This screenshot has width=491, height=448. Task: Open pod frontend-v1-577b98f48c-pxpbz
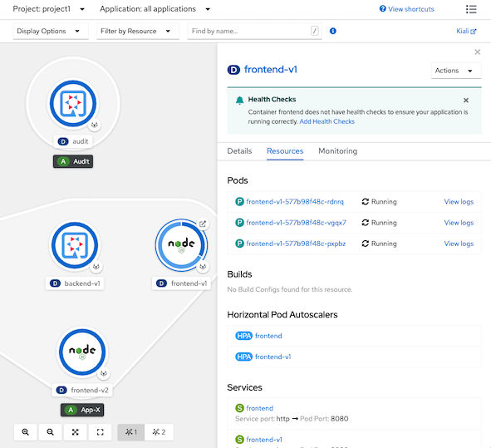[296, 244]
